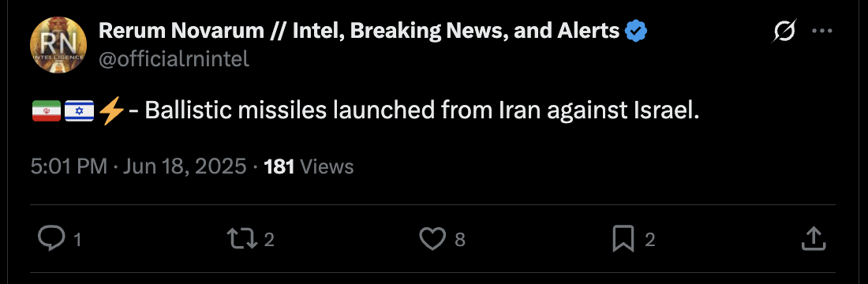868x284 pixels.
Task: Click the Iran flag emoji in the post
Action: coord(47,111)
